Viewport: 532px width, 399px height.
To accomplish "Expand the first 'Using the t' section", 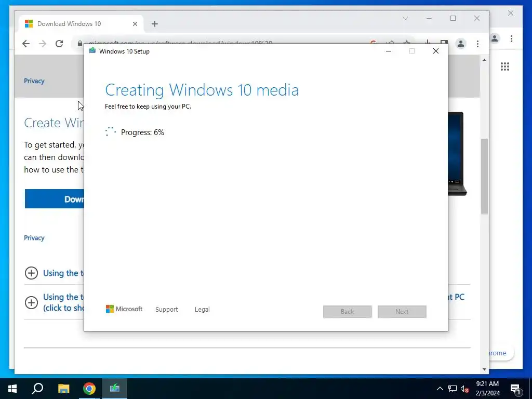I will point(31,273).
